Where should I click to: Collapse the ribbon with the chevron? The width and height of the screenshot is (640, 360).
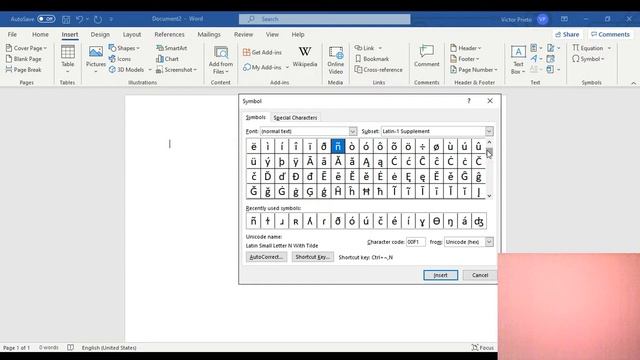(x=633, y=83)
